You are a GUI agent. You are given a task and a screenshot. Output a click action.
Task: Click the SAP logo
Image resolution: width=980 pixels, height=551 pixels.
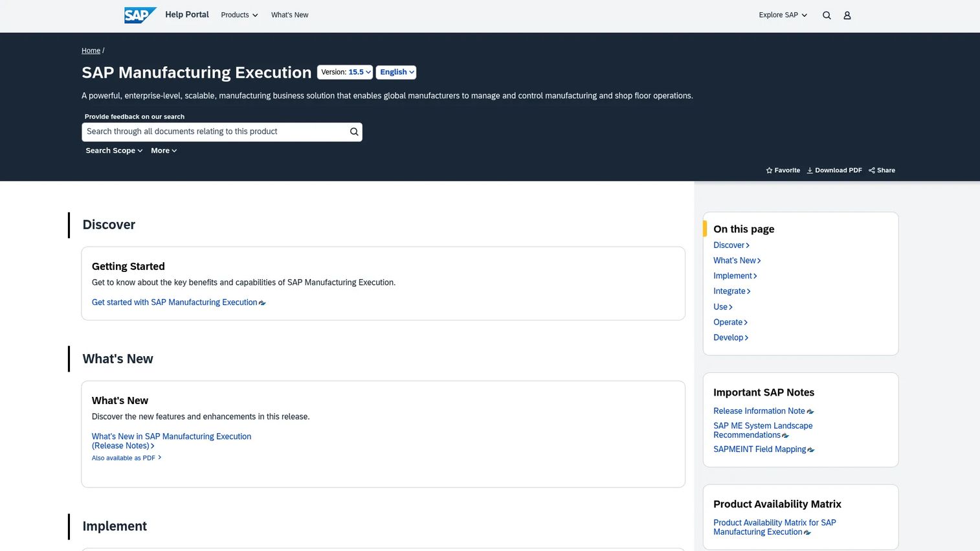pos(140,15)
